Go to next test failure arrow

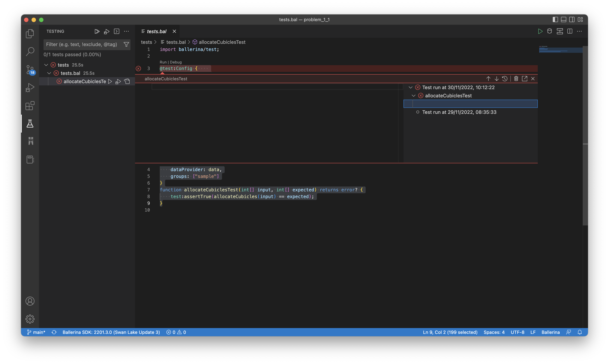click(496, 78)
